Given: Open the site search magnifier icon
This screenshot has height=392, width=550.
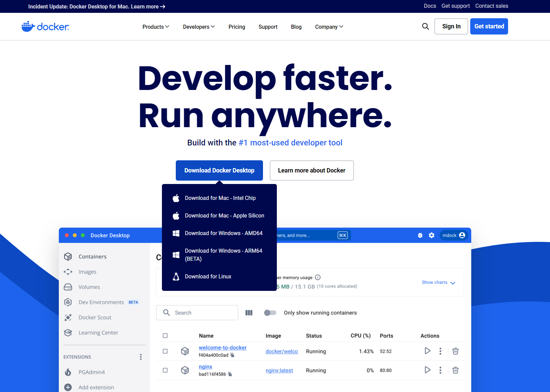Looking at the screenshot, I should click(x=425, y=26).
